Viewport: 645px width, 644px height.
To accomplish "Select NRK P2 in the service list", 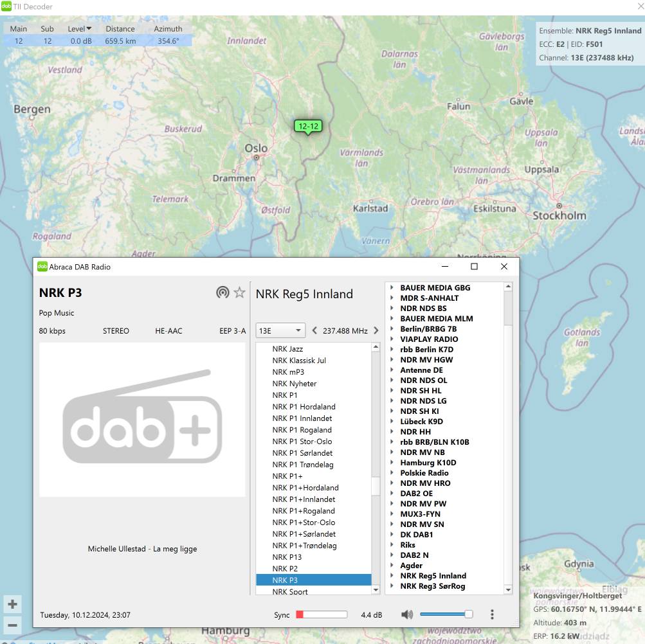I will pyautogui.click(x=285, y=569).
